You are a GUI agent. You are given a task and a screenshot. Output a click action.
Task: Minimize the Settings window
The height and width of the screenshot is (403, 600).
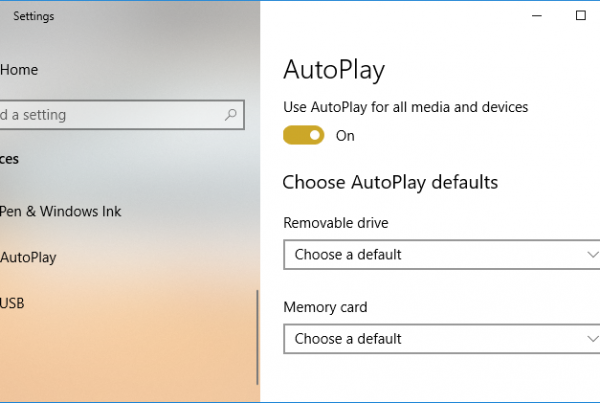tap(537, 16)
